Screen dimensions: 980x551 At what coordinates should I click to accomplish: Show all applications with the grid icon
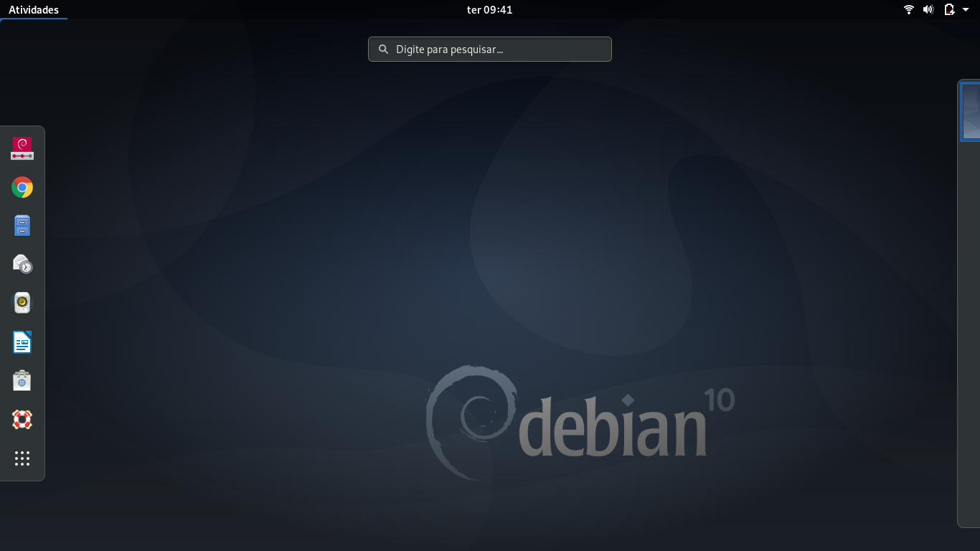click(x=22, y=458)
